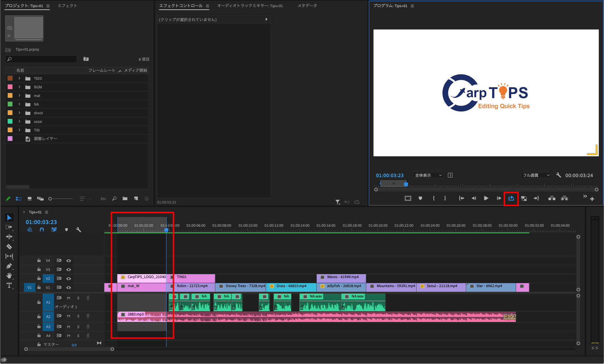
Task: Select the Razor tool
Action: [9, 246]
